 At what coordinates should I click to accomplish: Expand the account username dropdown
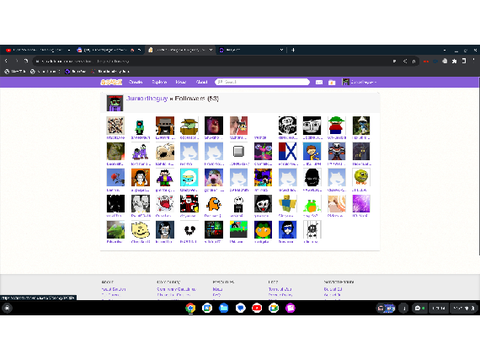point(360,82)
